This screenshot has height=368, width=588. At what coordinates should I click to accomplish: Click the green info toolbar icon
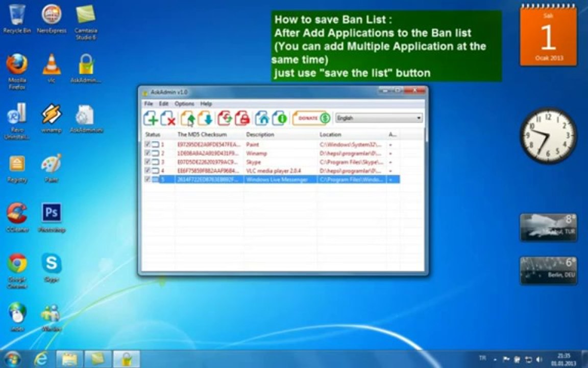click(x=279, y=118)
